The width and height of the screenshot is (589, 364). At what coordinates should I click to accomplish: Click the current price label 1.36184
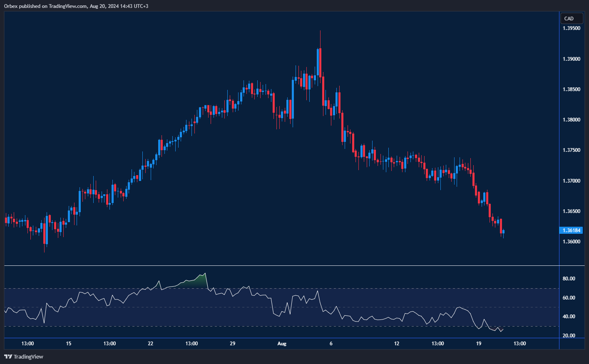(x=572, y=230)
